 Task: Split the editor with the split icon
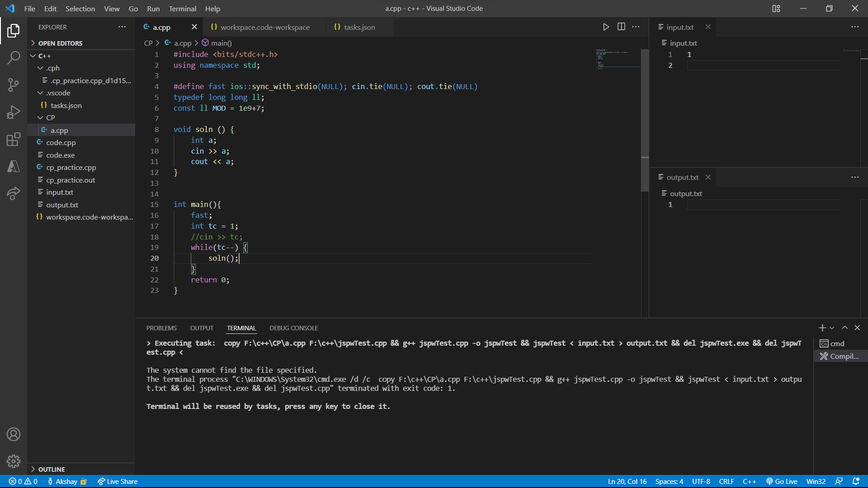pos(621,27)
